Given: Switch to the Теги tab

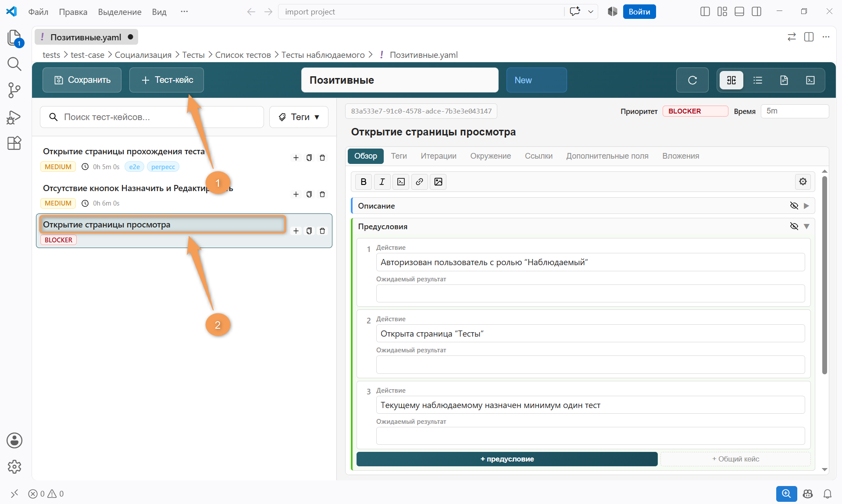Looking at the screenshot, I should click(399, 156).
